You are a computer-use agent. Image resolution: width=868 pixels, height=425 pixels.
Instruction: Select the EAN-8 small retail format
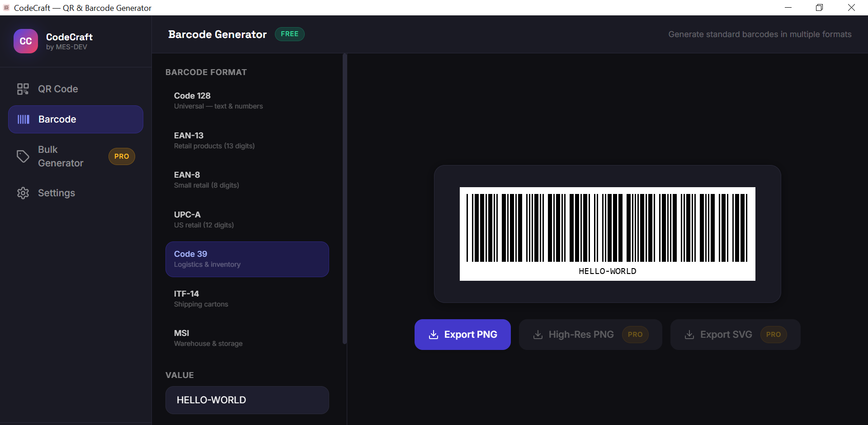[x=247, y=180]
